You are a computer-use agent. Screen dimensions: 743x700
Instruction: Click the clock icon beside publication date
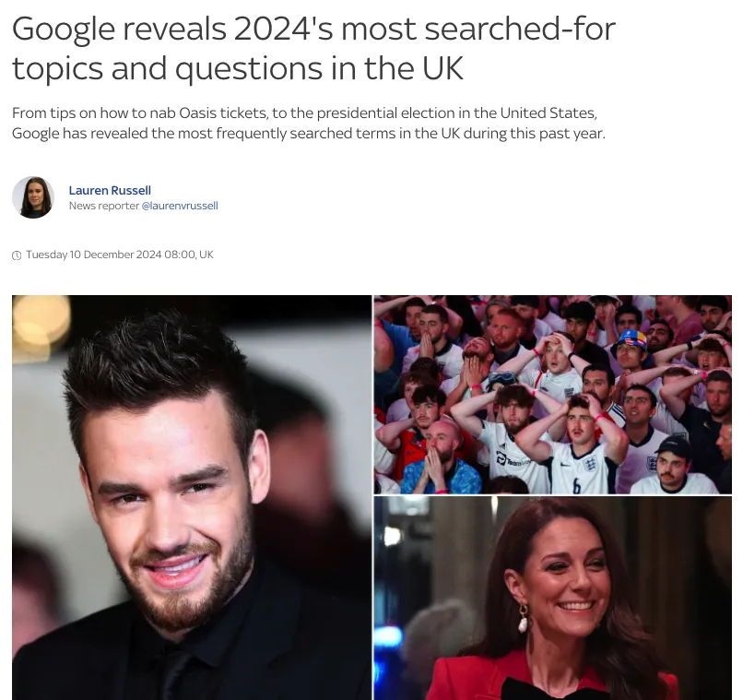click(x=17, y=255)
